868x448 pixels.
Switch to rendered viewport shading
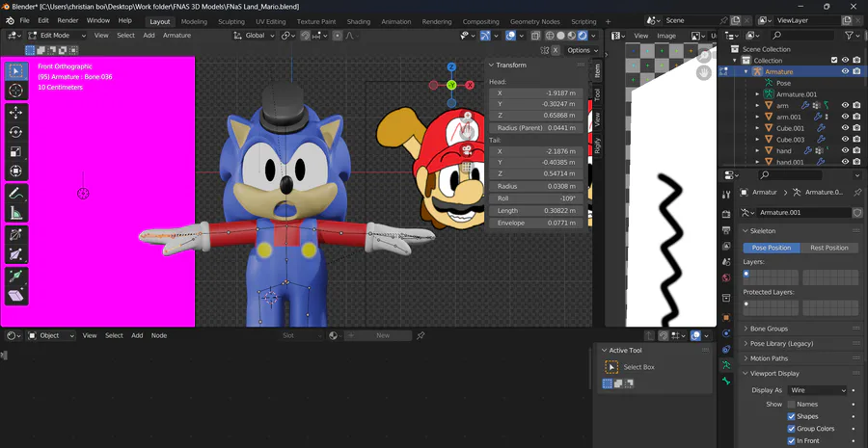click(583, 36)
